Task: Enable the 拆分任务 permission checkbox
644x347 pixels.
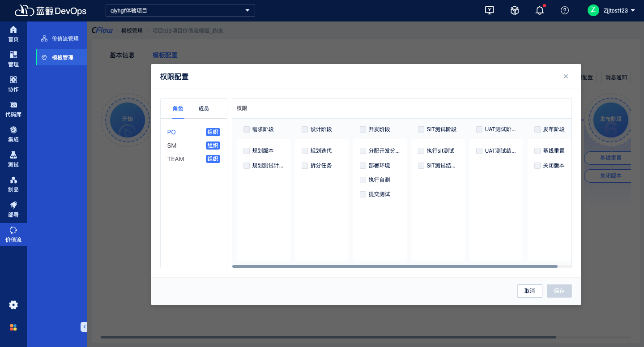Action: coord(305,166)
